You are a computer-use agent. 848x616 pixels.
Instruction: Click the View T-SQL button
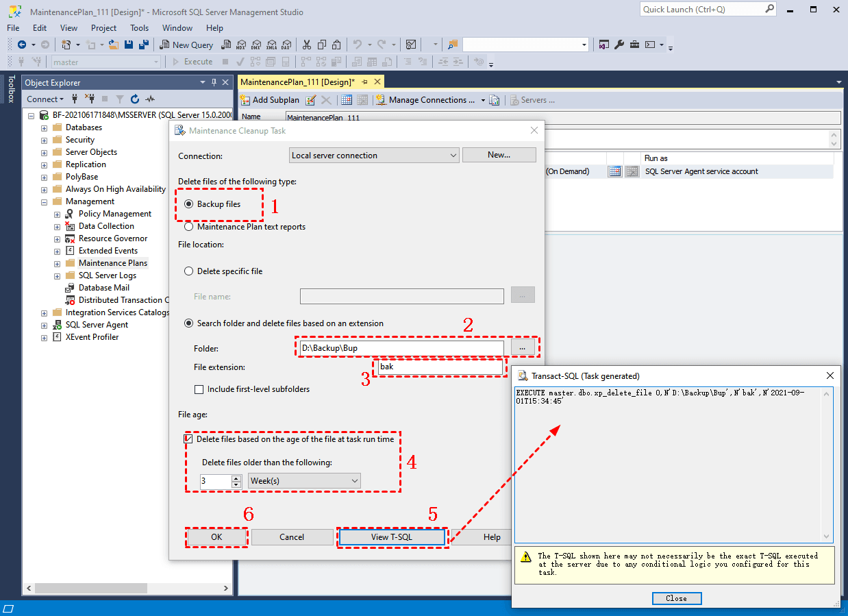pyautogui.click(x=392, y=537)
